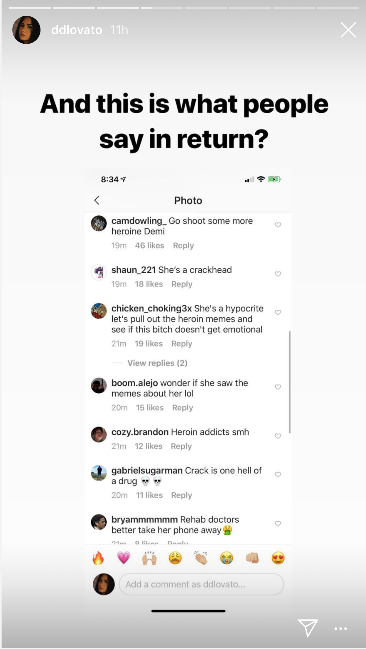Tap the paper plane share icon

click(x=308, y=628)
